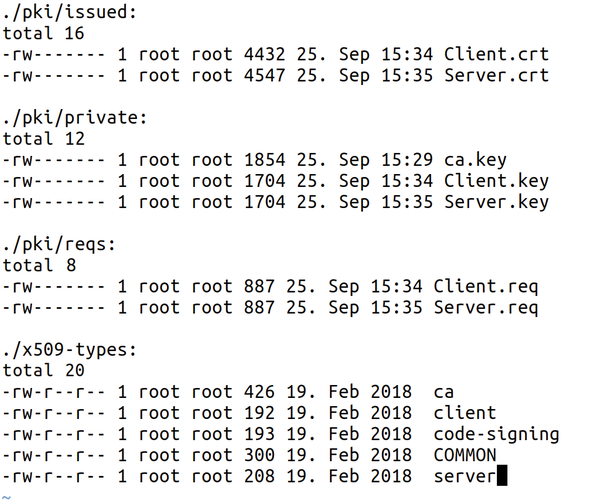Click the ./pki/private: directory heading
The height and width of the screenshot is (504, 600).
[75, 118]
